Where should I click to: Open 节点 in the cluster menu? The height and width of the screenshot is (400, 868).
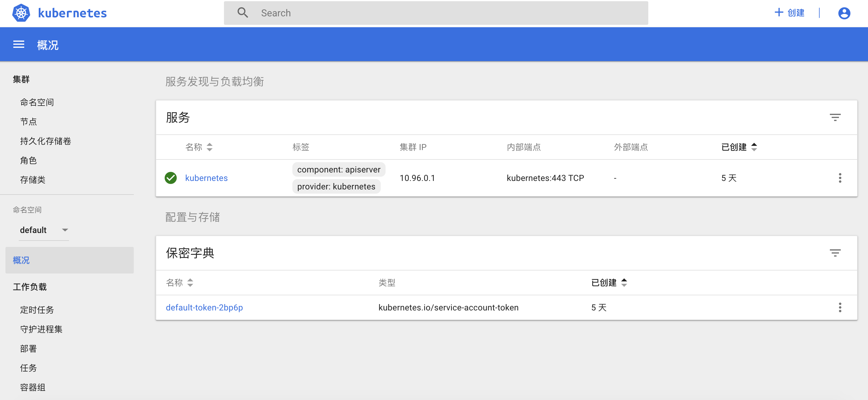[28, 122]
